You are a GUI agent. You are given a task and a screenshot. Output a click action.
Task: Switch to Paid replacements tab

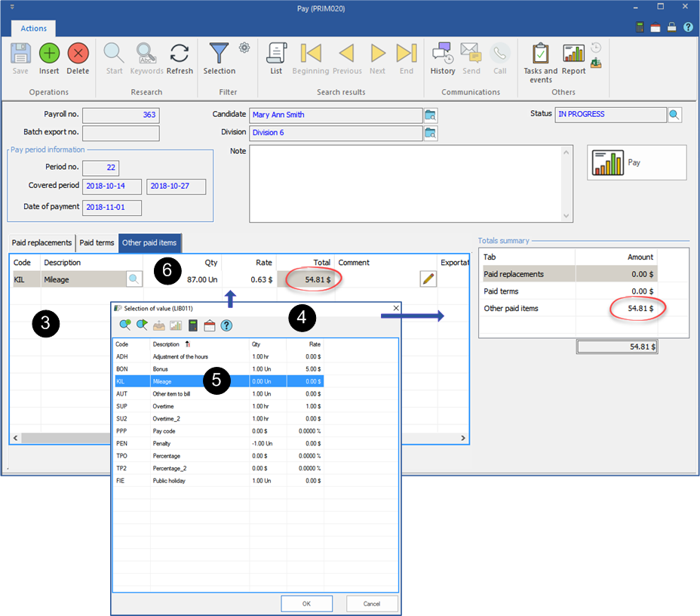(x=41, y=243)
